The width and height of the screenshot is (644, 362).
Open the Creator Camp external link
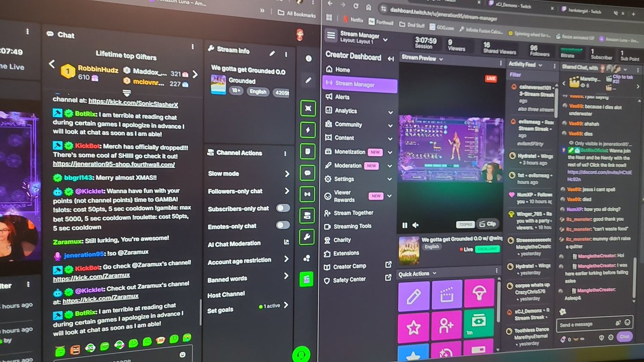click(x=389, y=265)
